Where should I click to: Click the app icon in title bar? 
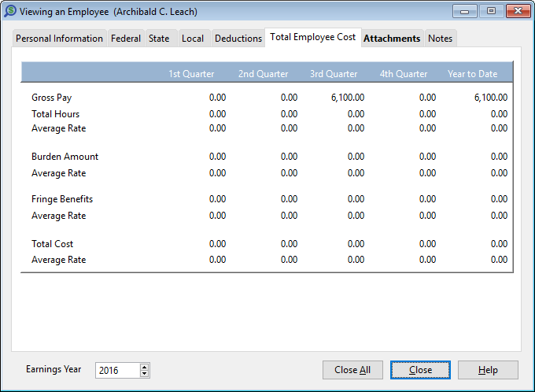(x=10, y=11)
